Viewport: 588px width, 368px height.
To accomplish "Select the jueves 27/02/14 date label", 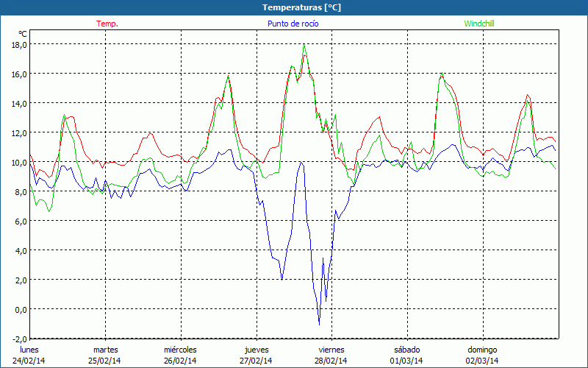I will (x=256, y=355).
